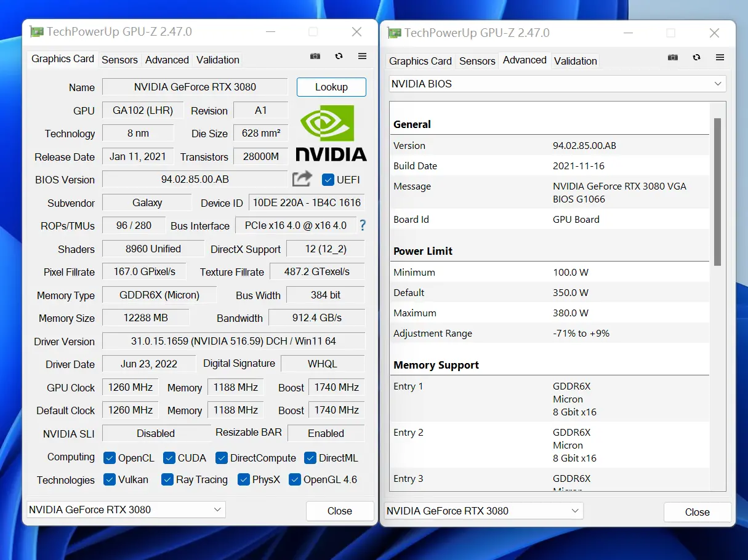Toggle the OpenCL checkbox

click(x=110, y=458)
